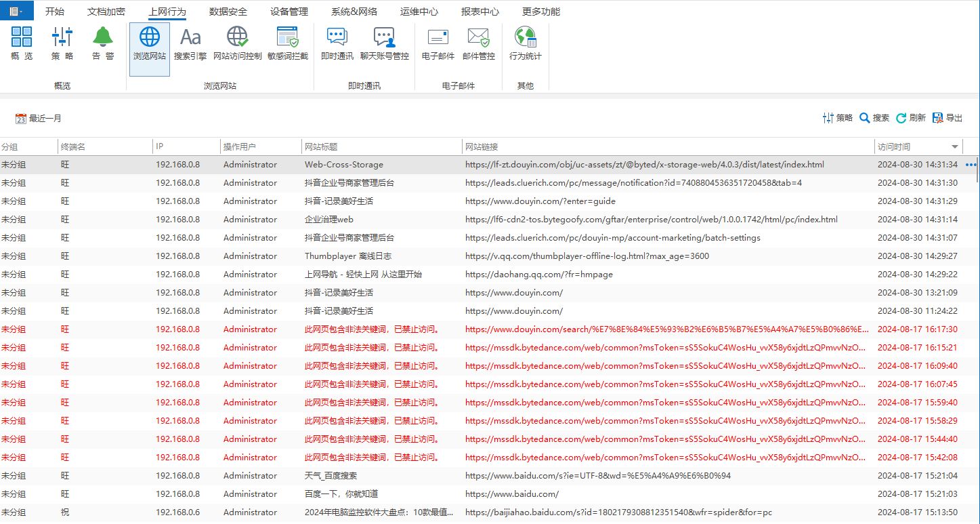980x524 pixels.
Task: Click the 导出 export button
Action: click(x=947, y=118)
